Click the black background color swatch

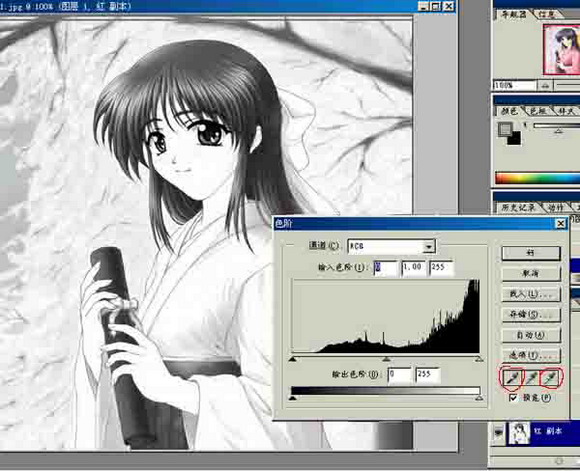515,139
